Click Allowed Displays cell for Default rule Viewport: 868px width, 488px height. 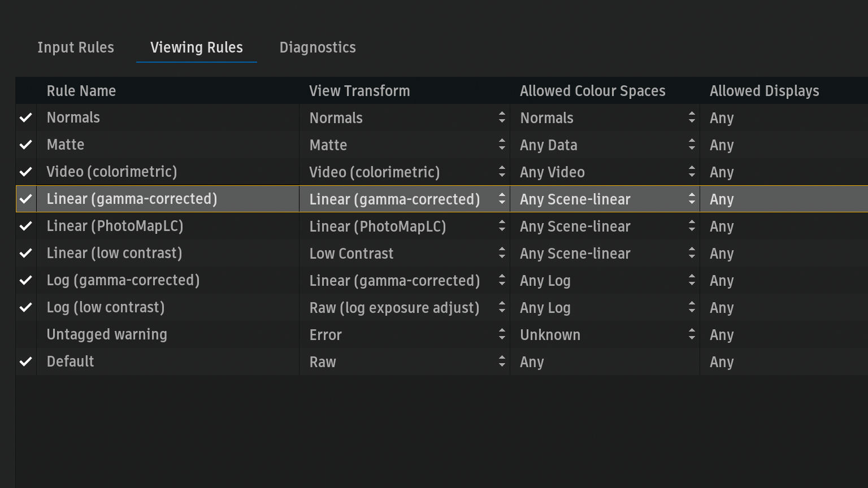pyautogui.click(x=784, y=361)
